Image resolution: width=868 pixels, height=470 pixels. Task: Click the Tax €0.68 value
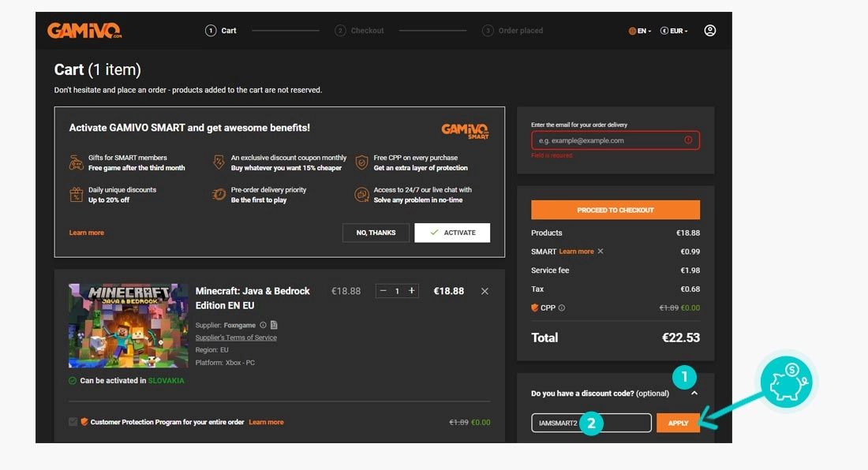690,289
